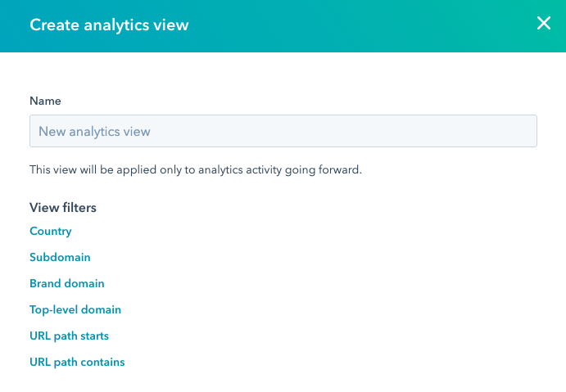Filter by what the URL path starts with
Image resolution: width=566 pixels, height=392 pixels.
click(x=69, y=336)
